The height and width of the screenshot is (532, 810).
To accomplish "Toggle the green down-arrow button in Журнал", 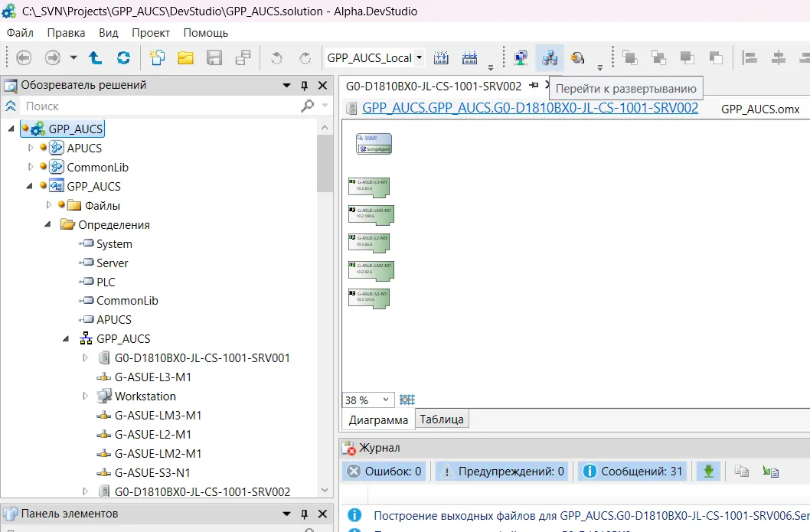I will [708, 471].
